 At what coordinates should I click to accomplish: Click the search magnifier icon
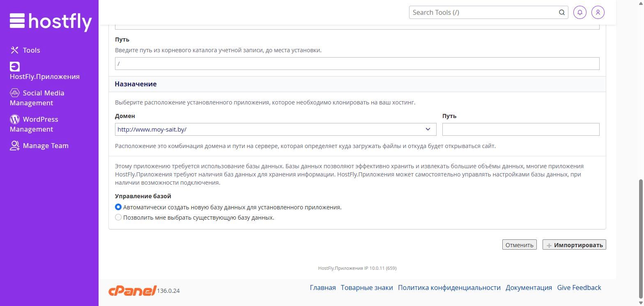pos(562,12)
